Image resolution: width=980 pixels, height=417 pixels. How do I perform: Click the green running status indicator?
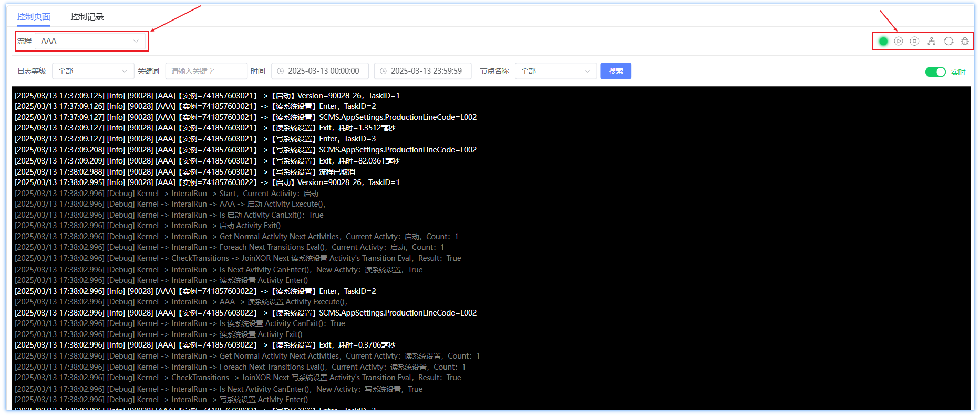coord(883,41)
